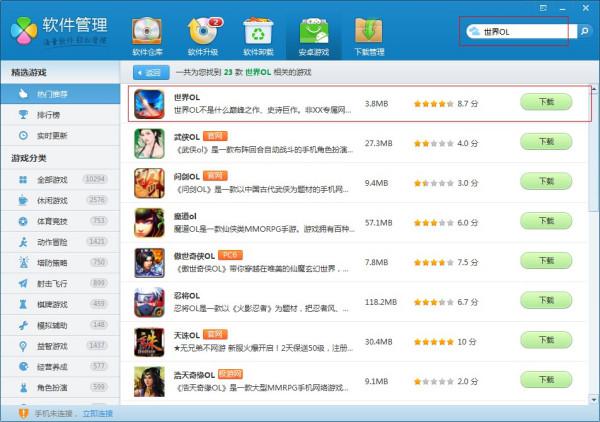Download the 天诛OL game
The height and width of the screenshot is (422, 600).
(x=546, y=340)
